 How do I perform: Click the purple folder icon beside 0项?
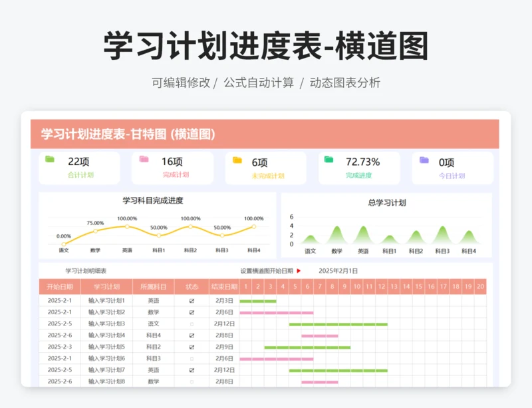coord(424,160)
